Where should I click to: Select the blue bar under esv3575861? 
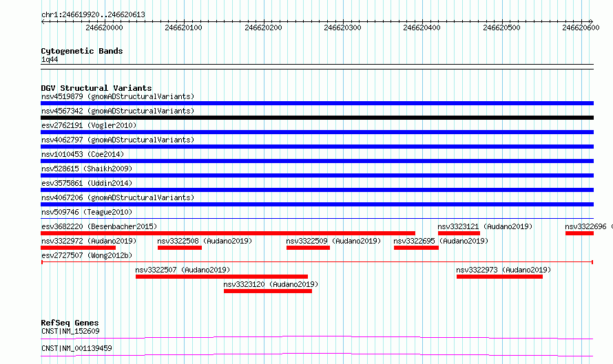(317, 190)
